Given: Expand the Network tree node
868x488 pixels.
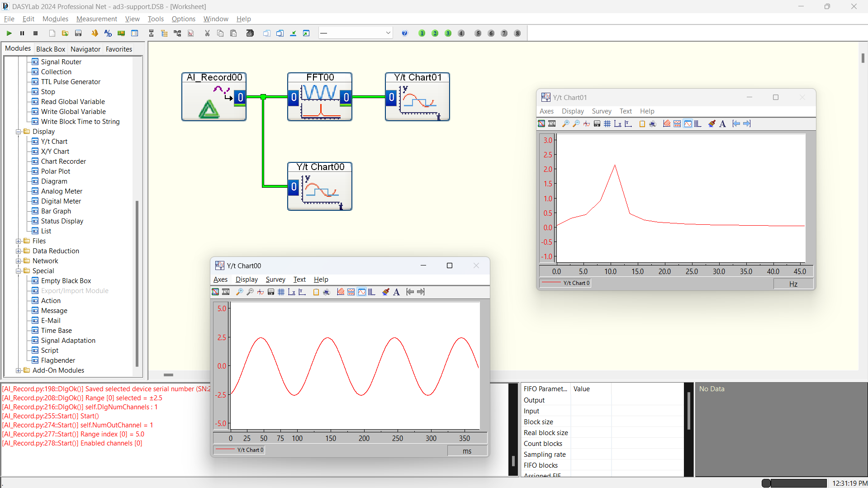Looking at the screenshot, I should coord(18,261).
